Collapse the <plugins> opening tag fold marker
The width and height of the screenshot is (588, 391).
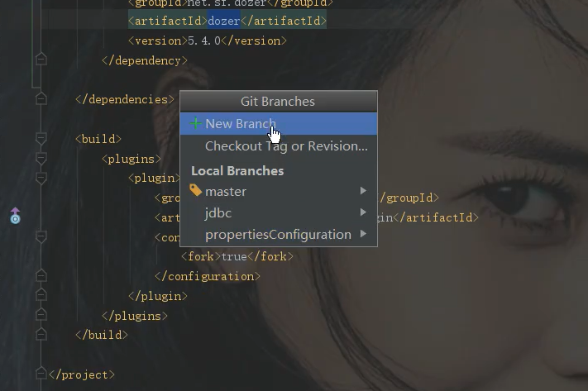[41, 159]
